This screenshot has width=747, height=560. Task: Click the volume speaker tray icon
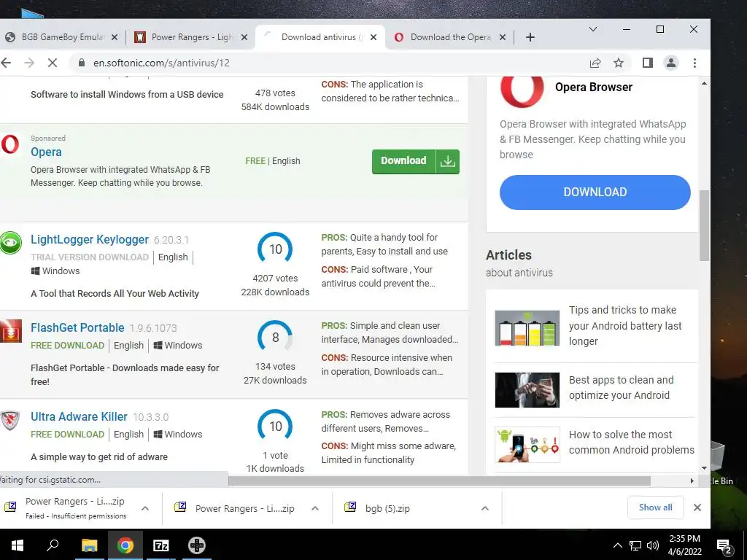653,545
